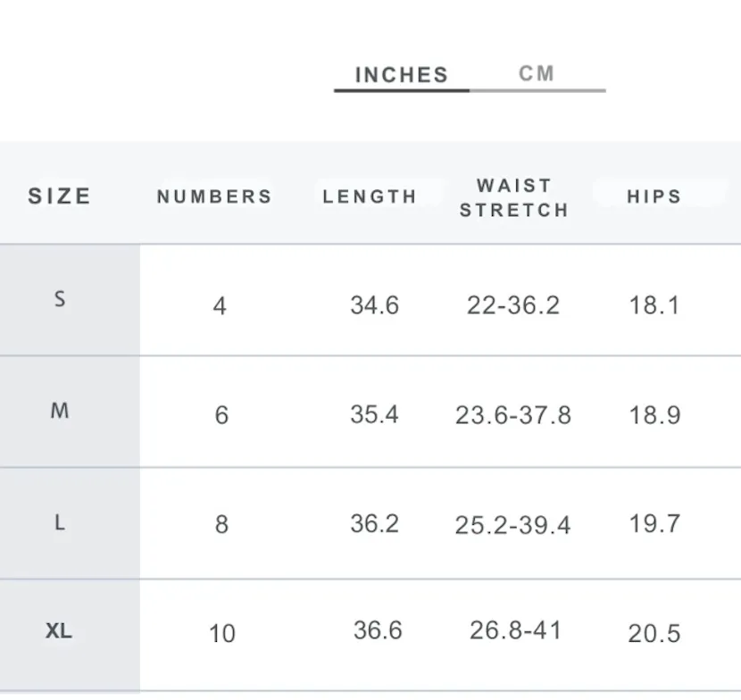Click the 25.2-39.4 waist stretch cell
The height and width of the screenshot is (700, 741).
click(x=512, y=525)
